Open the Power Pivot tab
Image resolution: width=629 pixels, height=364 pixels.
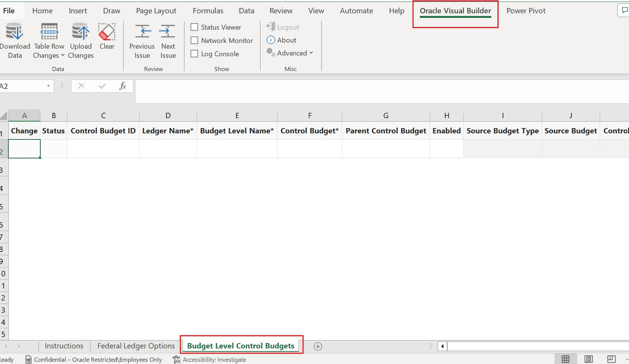pyautogui.click(x=526, y=11)
